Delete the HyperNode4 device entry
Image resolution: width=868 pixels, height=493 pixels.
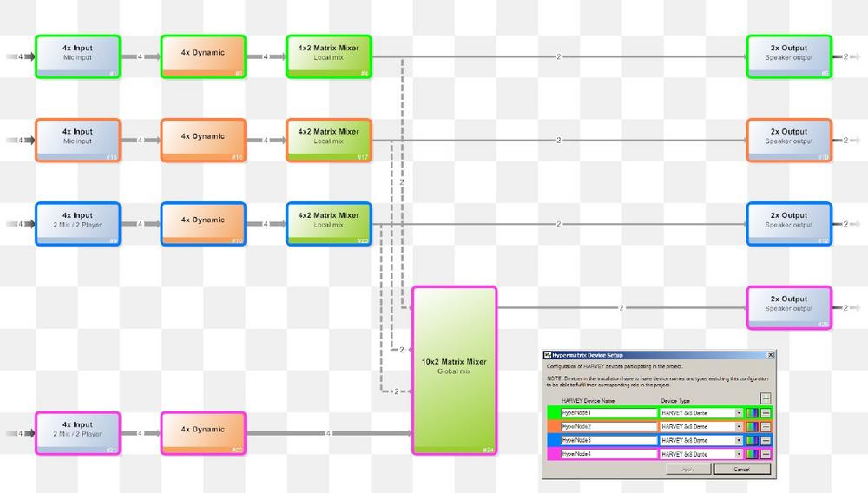pos(766,454)
